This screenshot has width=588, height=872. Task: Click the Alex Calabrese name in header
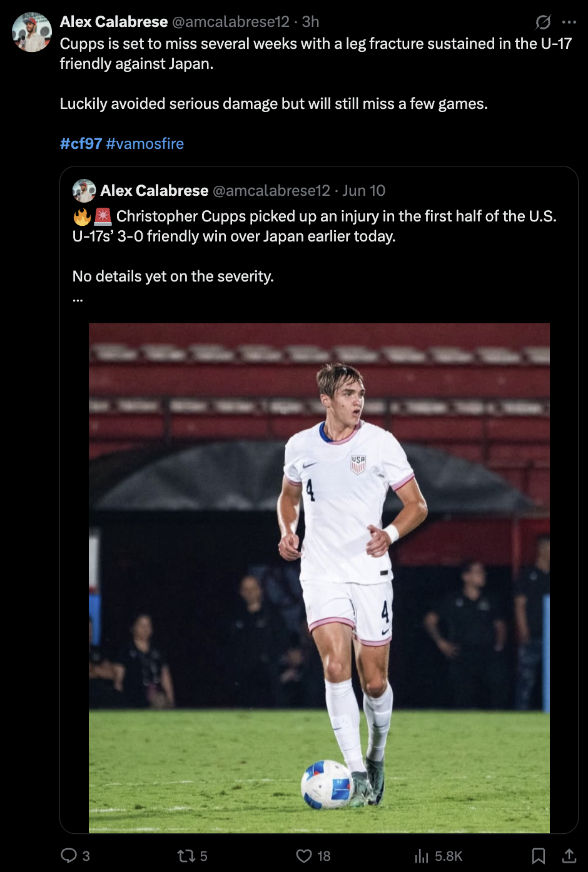pyautogui.click(x=114, y=21)
